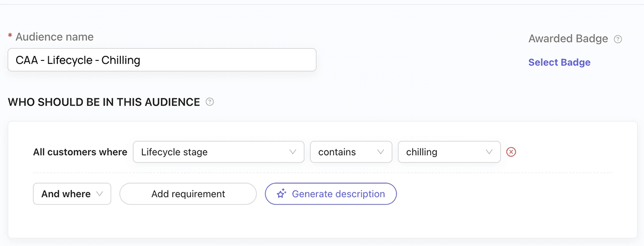Expand the And where condition selector
Image resolution: width=644 pixels, height=246 pixels.
[72, 194]
